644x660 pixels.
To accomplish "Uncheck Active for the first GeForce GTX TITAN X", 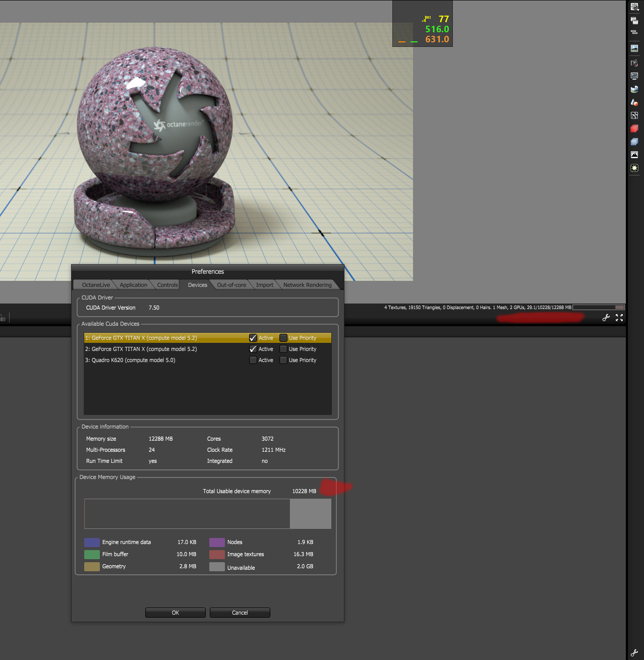I will [253, 338].
